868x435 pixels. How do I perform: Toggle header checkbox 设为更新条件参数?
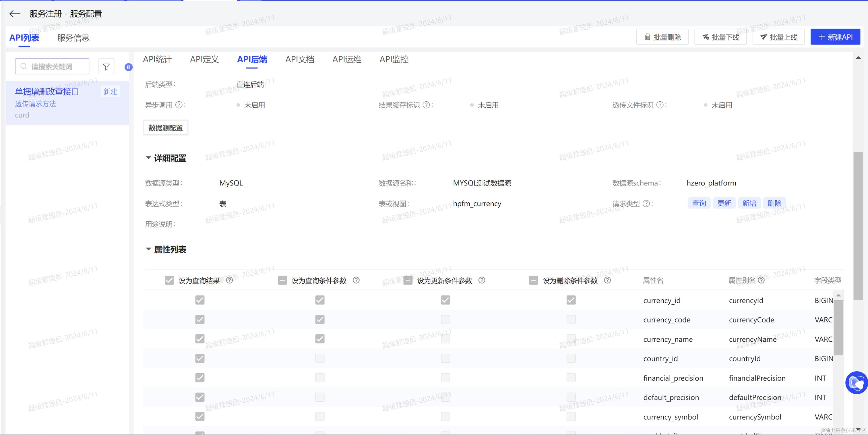(x=408, y=280)
